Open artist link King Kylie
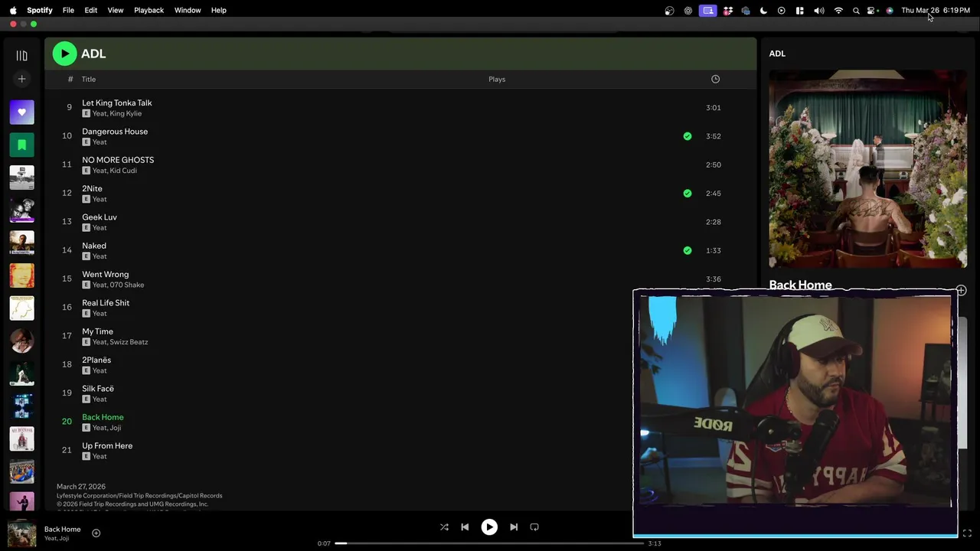The image size is (980, 551). [126, 113]
